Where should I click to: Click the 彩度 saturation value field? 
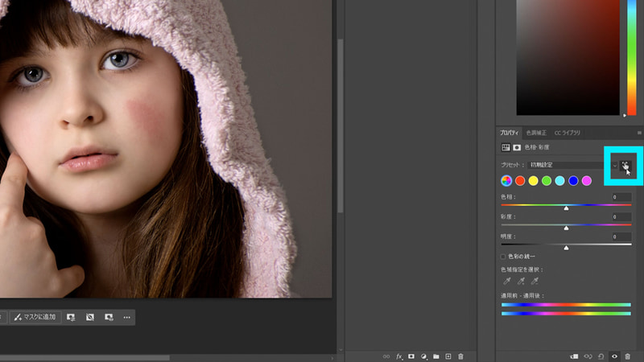click(621, 216)
